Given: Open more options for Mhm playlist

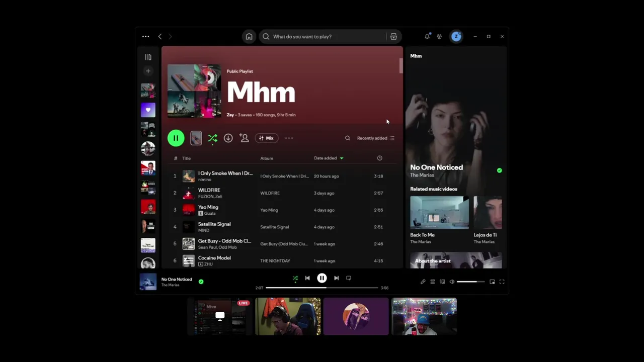Looking at the screenshot, I should click(289, 138).
